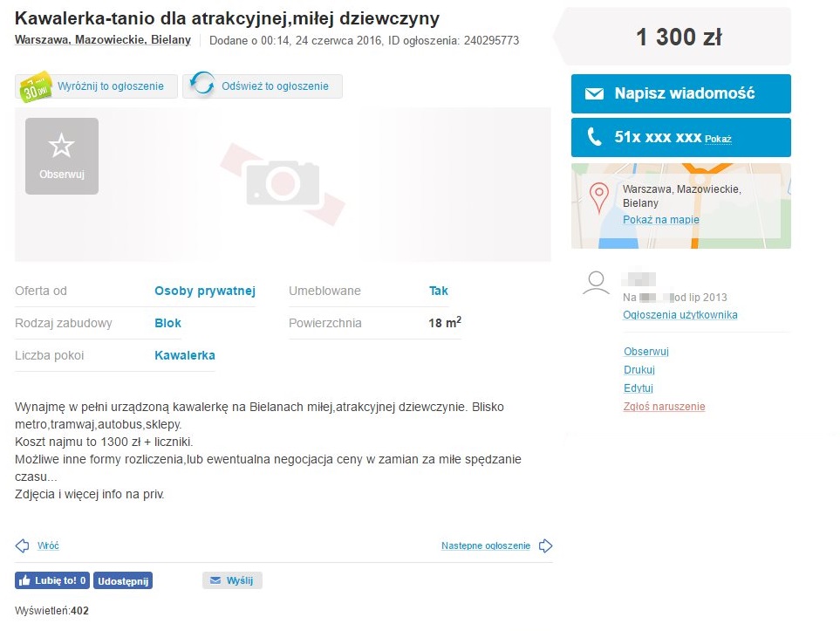Image resolution: width=840 pixels, height=631 pixels.
Task: Click the refresh icon on Odśwież to ogłoszenie
Action: tap(202, 86)
